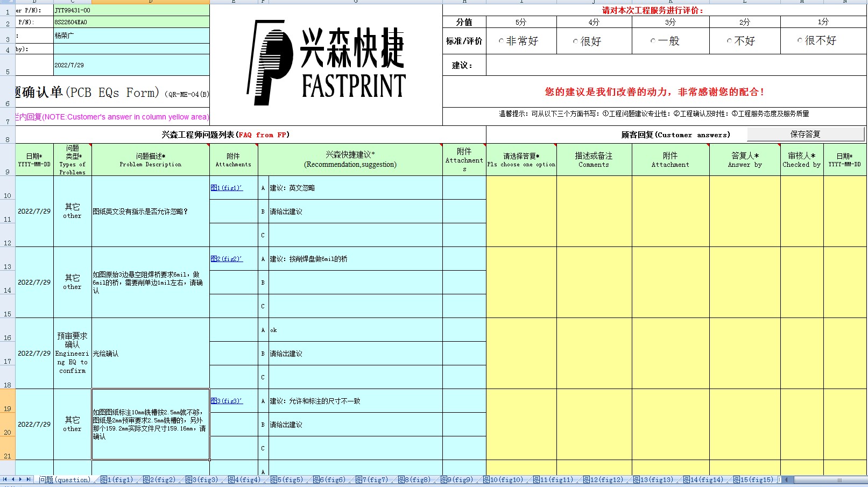868x487 pixels.
Task: Switch to the 图3(fig3) sheet tab
Action: pyautogui.click(x=201, y=479)
